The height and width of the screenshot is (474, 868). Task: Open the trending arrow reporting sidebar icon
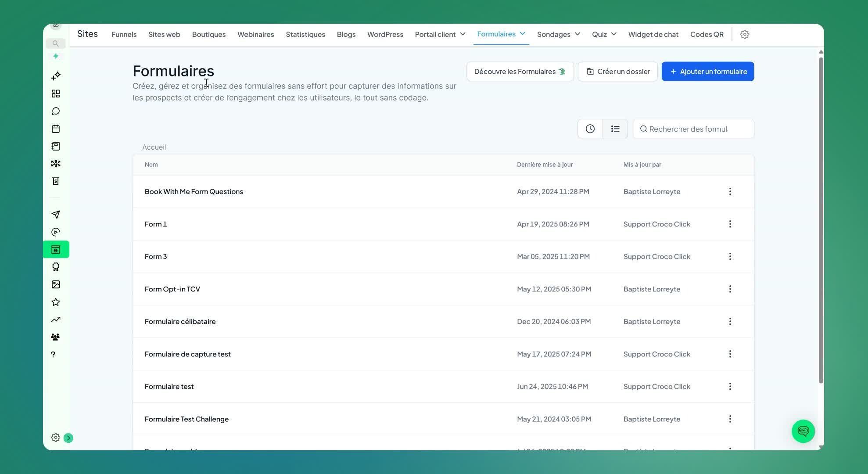click(56, 320)
